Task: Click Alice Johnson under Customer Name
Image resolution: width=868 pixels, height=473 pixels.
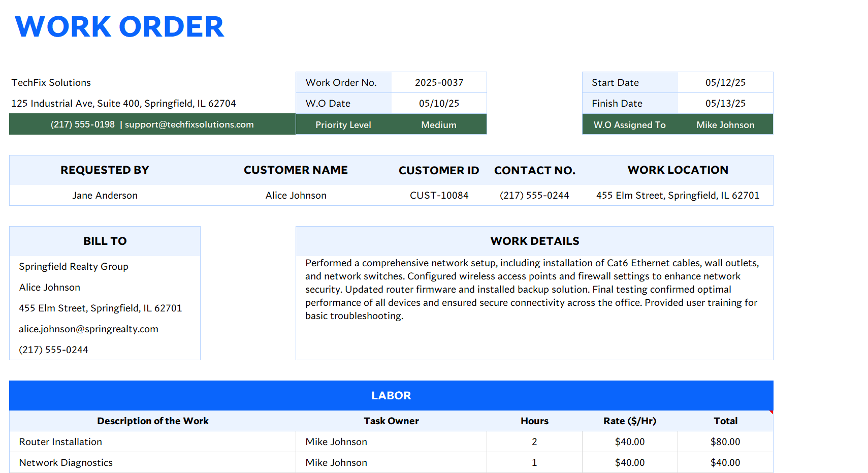Action: tap(296, 196)
